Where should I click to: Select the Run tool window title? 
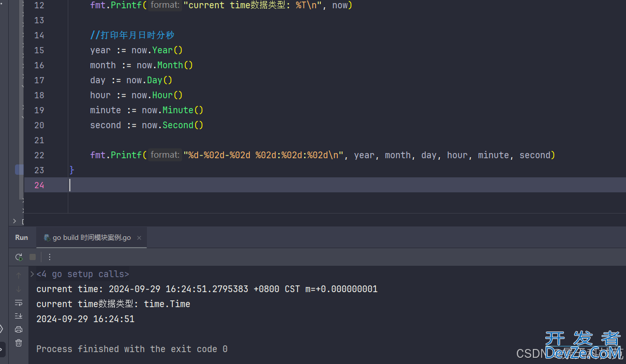point(22,237)
